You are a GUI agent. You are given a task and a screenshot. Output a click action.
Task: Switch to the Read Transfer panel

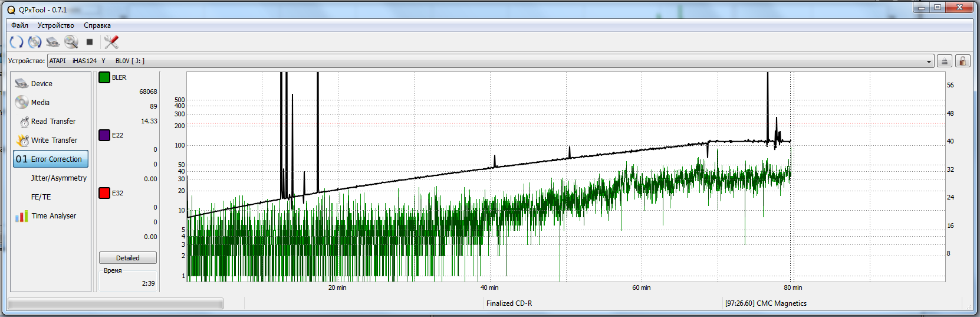(53, 122)
